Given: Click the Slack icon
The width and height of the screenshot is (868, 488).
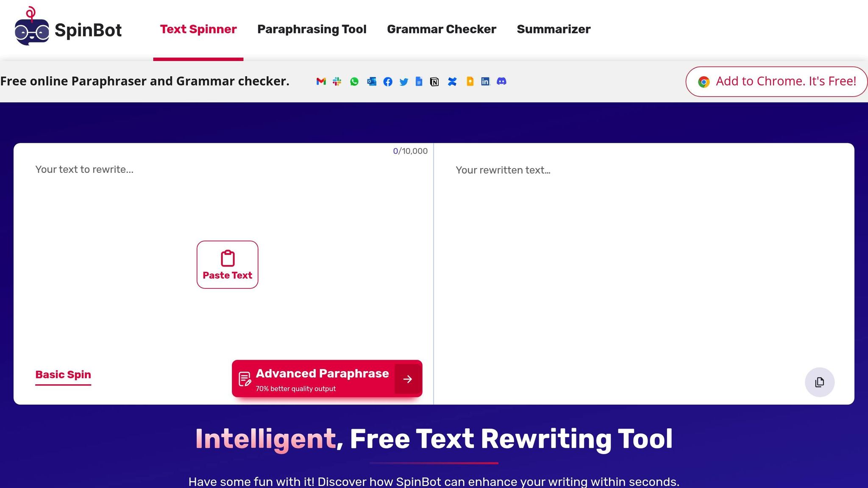Looking at the screenshot, I should pyautogui.click(x=337, y=81).
